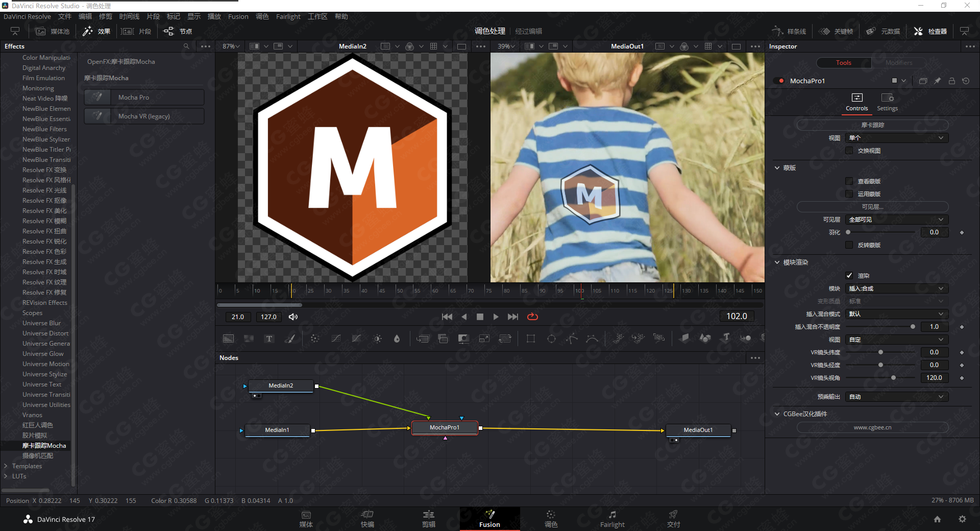Toggle the 效果 Effects panel

tap(97, 31)
